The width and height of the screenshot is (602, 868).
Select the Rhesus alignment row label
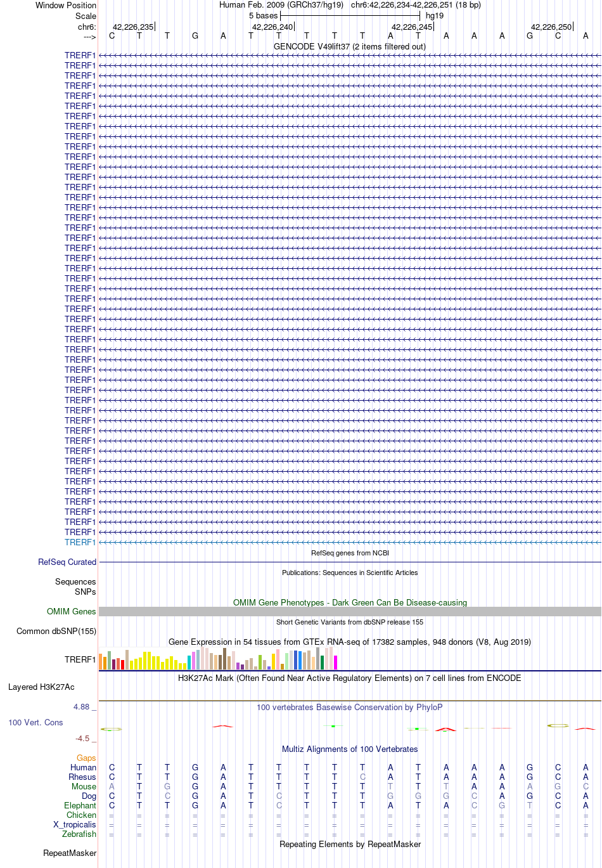pyautogui.click(x=82, y=777)
